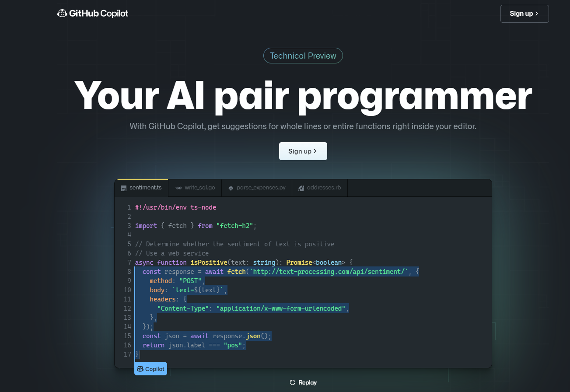
Task: Click the method: "POST" code line
Action: (x=177, y=281)
